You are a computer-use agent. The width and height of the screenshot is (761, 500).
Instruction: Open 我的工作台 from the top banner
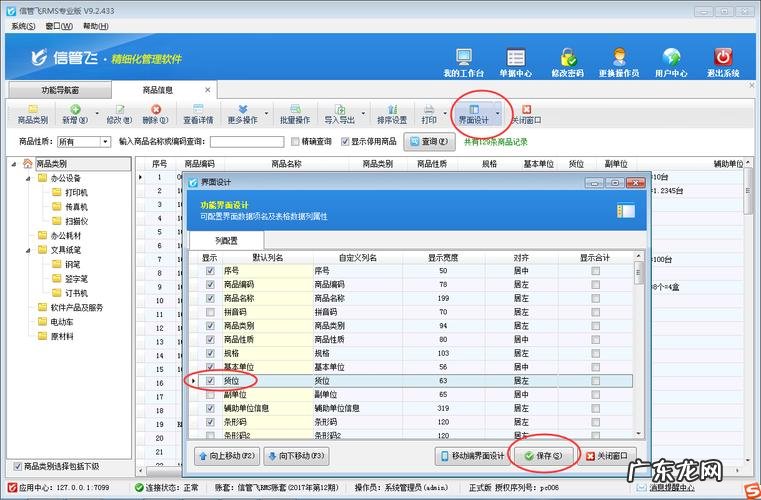463,59
